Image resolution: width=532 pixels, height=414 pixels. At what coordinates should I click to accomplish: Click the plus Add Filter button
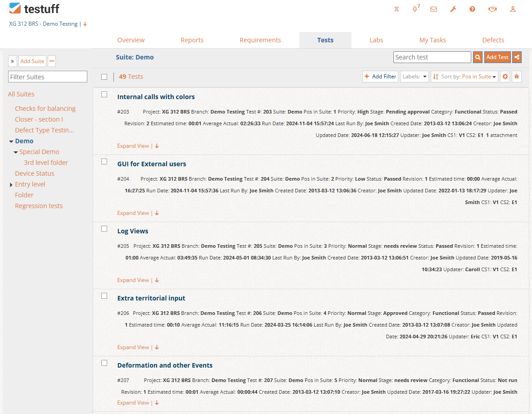coord(380,77)
